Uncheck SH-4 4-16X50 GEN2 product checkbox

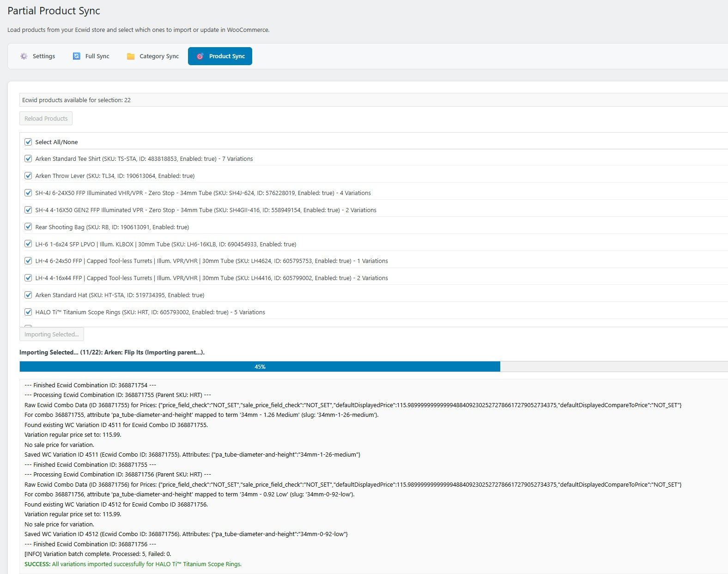[x=28, y=210]
